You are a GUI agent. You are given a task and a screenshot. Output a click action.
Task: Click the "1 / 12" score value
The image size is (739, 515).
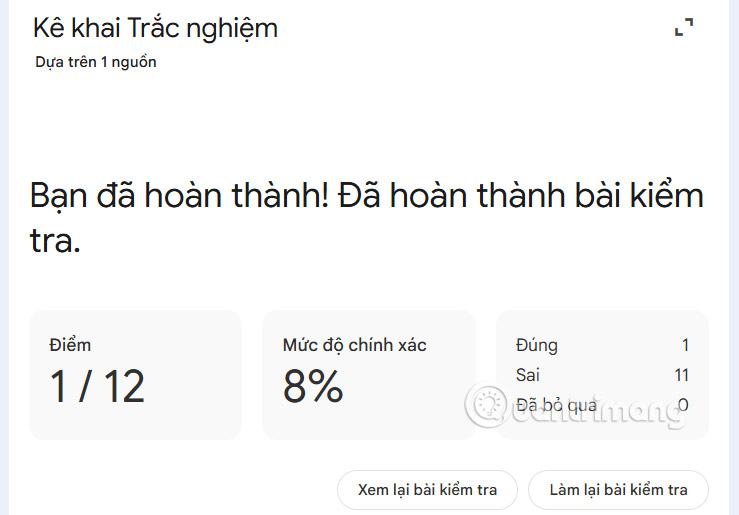tap(98, 386)
